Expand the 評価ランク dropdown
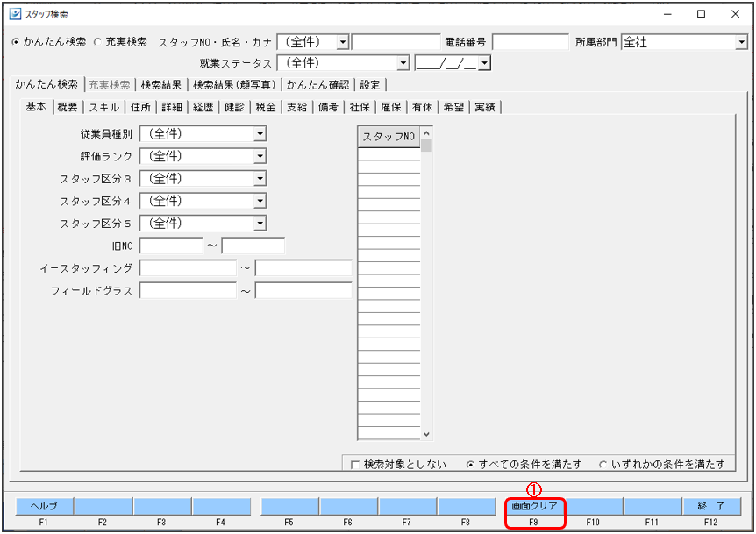This screenshot has height=534, width=756. pos(260,156)
